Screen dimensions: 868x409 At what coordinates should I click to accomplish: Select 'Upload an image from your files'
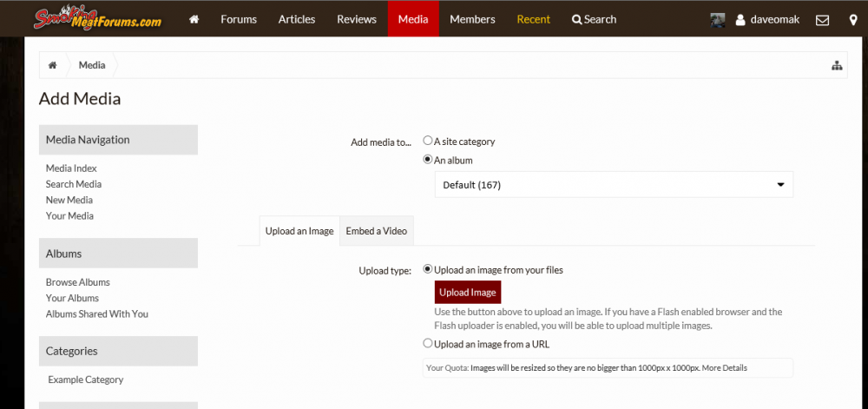pos(428,270)
